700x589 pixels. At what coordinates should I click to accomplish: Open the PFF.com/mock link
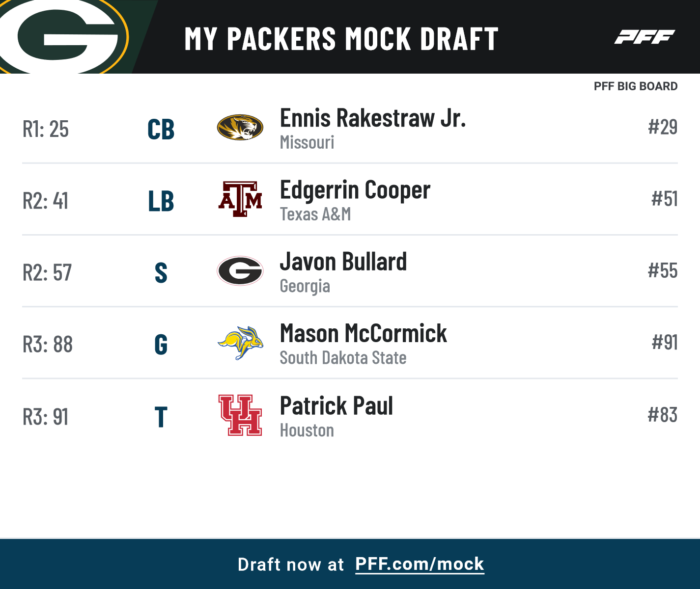(420, 564)
